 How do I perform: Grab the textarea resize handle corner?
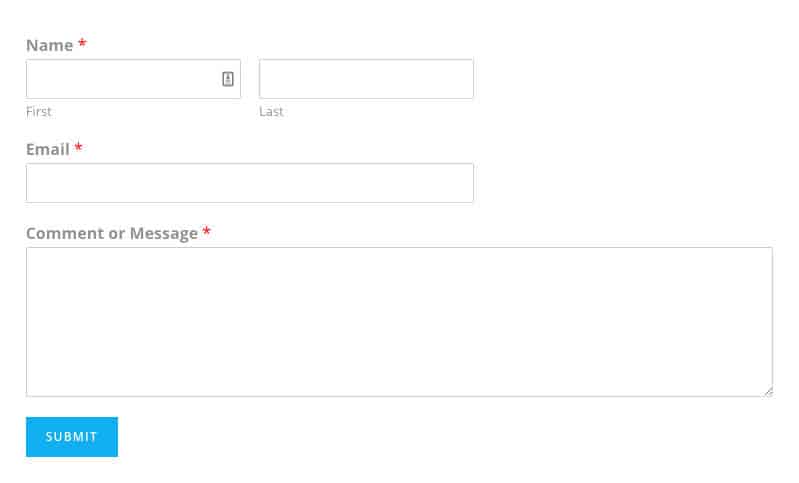click(768, 391)
